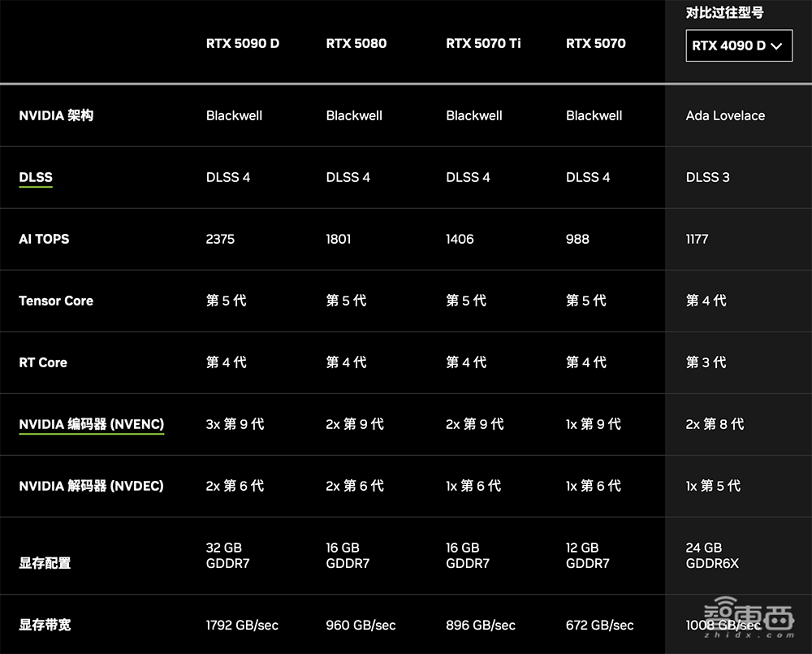Select the AI TOPS row label
812x654 pixels.
pyautogui.click(x=44, y=239)
